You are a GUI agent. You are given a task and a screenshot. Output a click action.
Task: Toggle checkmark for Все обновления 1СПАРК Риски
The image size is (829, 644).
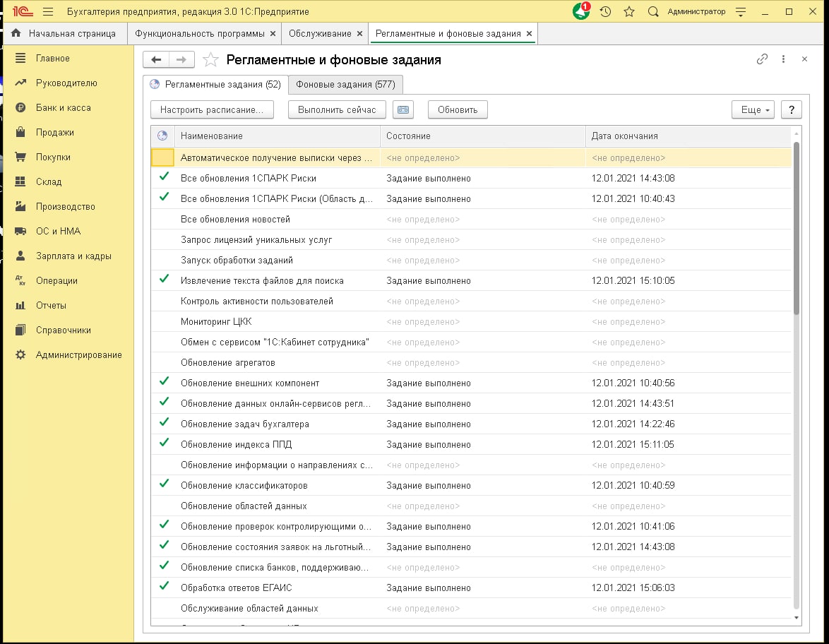164,177
